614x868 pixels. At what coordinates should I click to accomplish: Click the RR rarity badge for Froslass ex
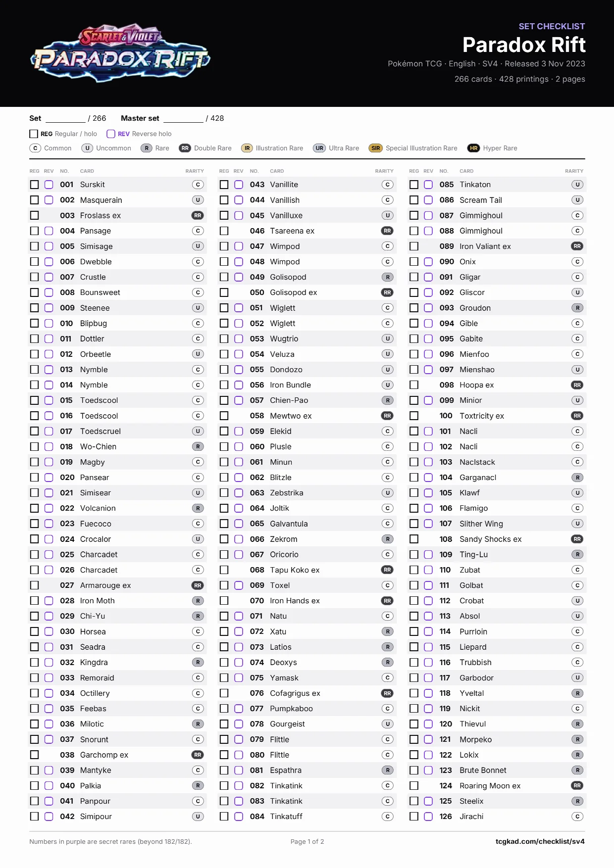[198, 215]
